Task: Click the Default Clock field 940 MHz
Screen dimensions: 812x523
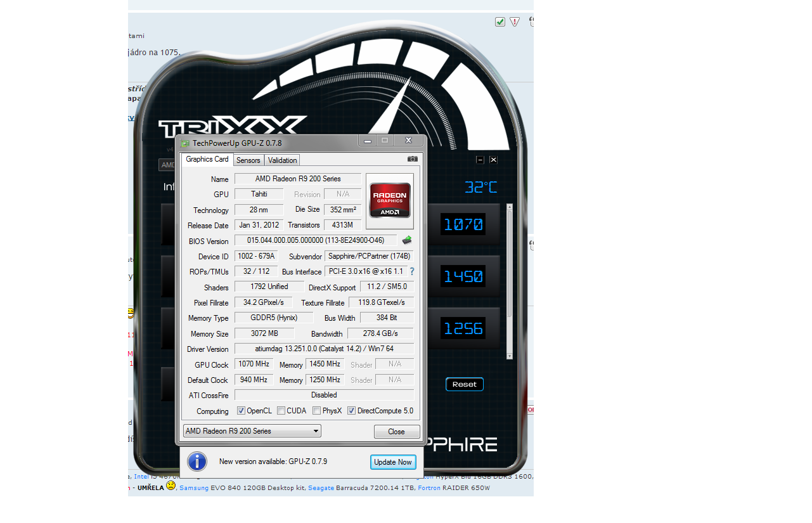Action: [254, 379]
